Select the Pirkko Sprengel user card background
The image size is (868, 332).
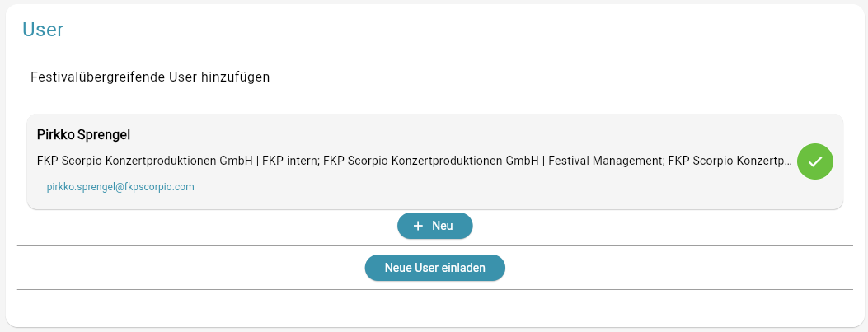tap(435, 161)
